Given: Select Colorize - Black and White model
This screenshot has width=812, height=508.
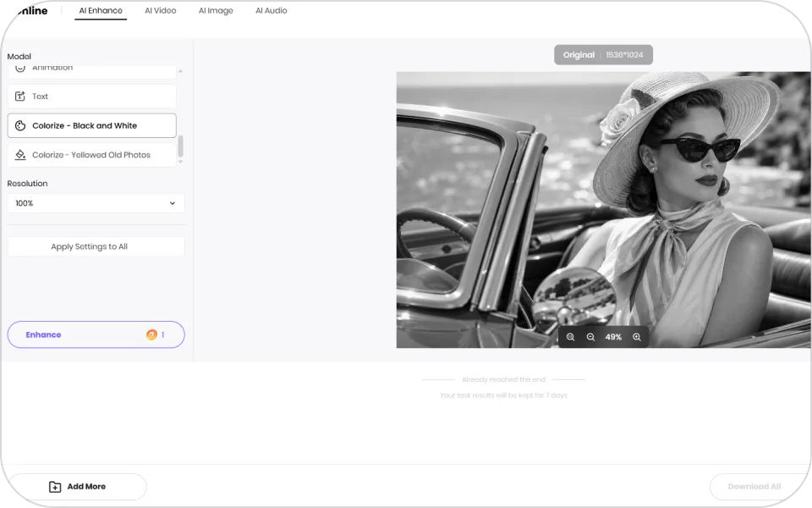Looking at the screenshot, I should point(91,125).
